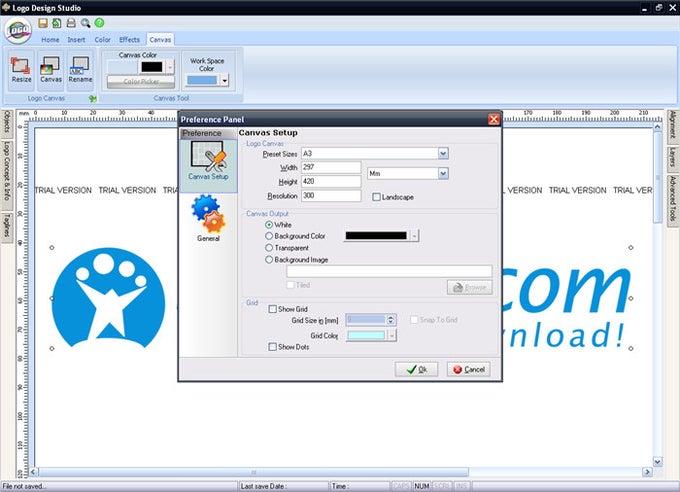Open the Canvas Color dropdown arrow in ribbon
The image size is (680, 492).
[170, 67]
